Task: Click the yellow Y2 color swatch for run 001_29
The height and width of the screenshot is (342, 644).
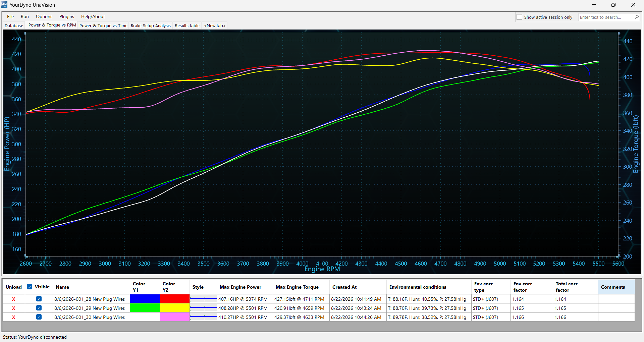Action: click(175, 308)
